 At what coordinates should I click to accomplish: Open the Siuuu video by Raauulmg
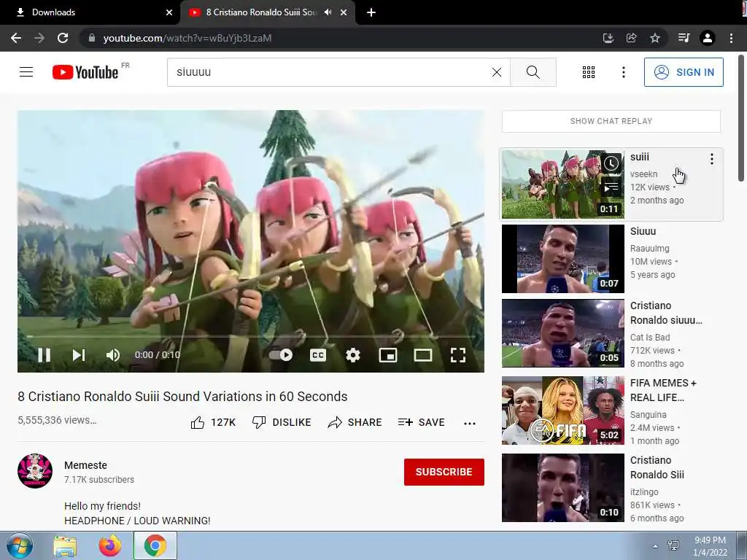click(x=562, y=259)
